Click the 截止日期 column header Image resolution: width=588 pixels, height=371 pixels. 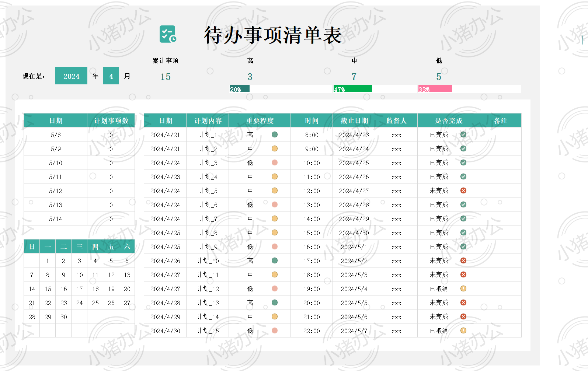coord(354,120)
